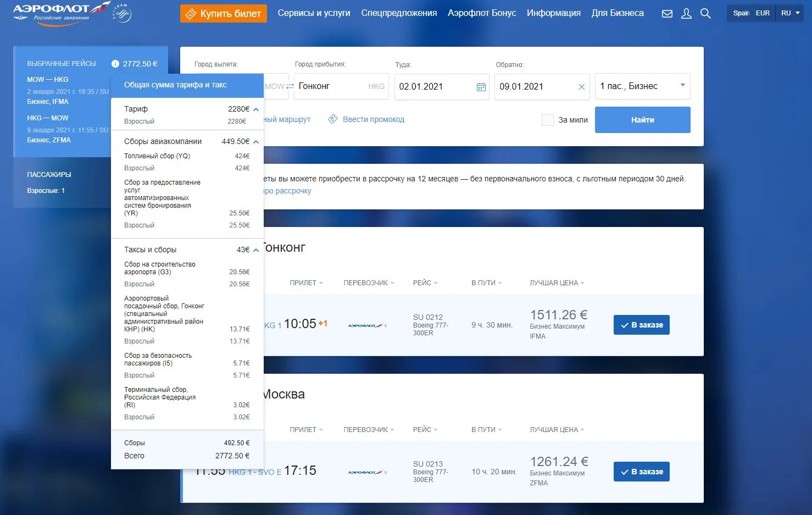Screen dimensions: 812x515
Task: Sort by РЕЙС in Hong Kong flight table
Action: coord(425,283)
